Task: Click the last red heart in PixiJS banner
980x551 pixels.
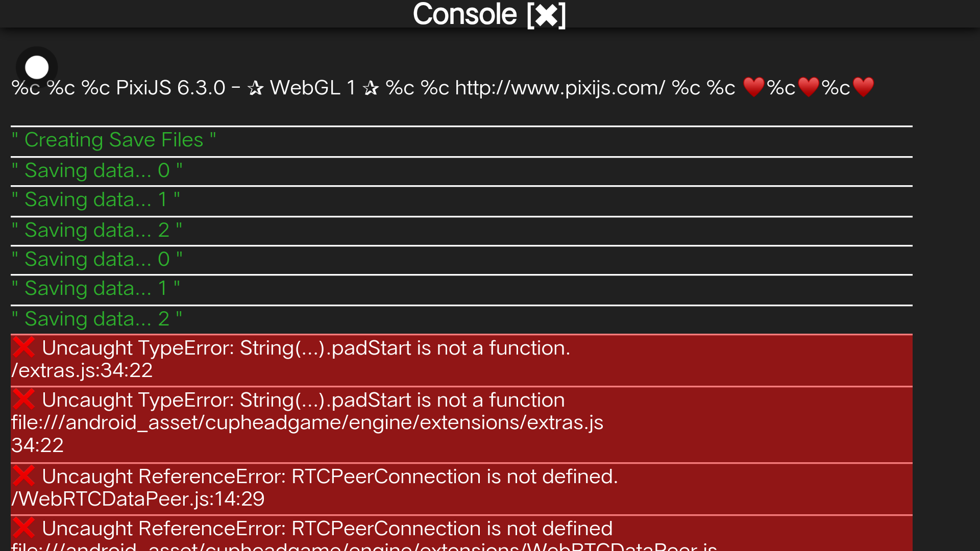Action: click(863, 87)
